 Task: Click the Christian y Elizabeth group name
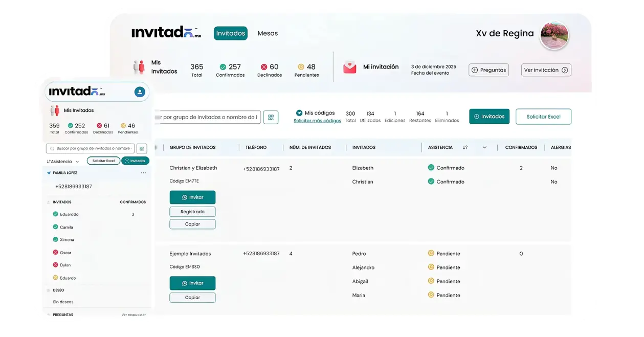(193, 168)
